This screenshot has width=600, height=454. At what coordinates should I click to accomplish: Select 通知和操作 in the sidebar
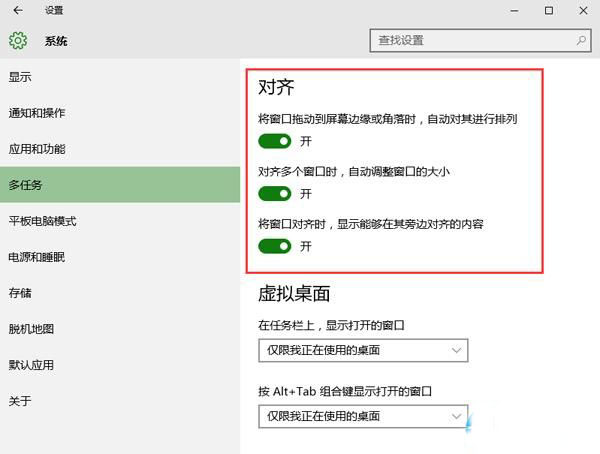(37, 113)
